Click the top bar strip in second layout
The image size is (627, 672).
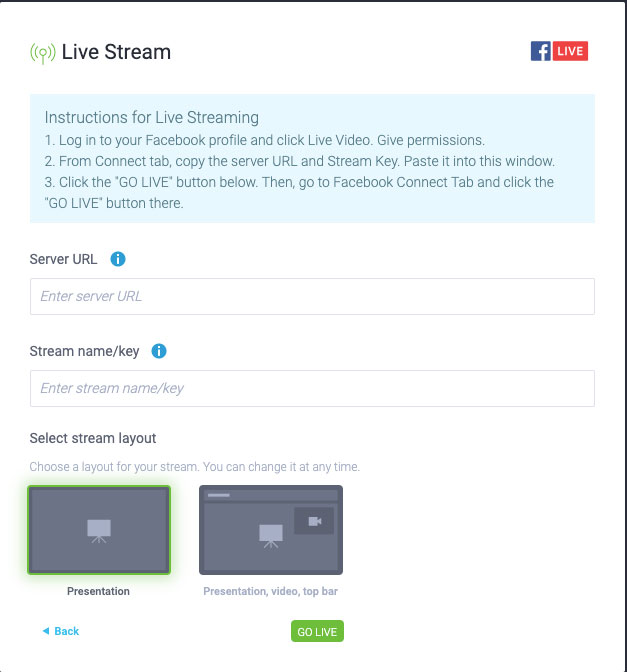click(271, 495)
